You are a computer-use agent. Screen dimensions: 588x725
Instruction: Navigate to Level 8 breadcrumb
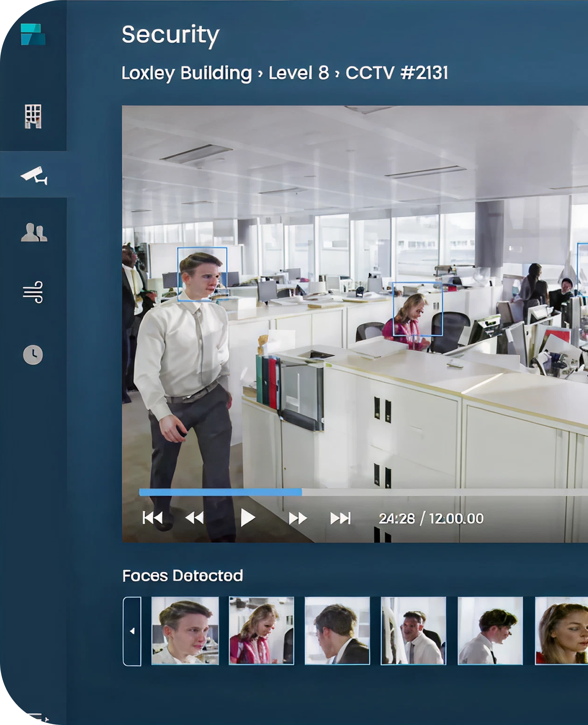click(299, 73)
